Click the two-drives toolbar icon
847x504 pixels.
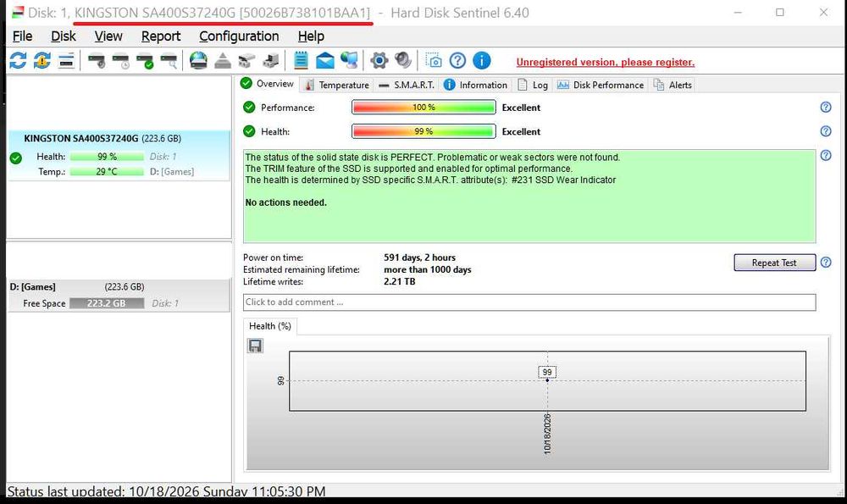pyautogui.click(x=246, y=60)
